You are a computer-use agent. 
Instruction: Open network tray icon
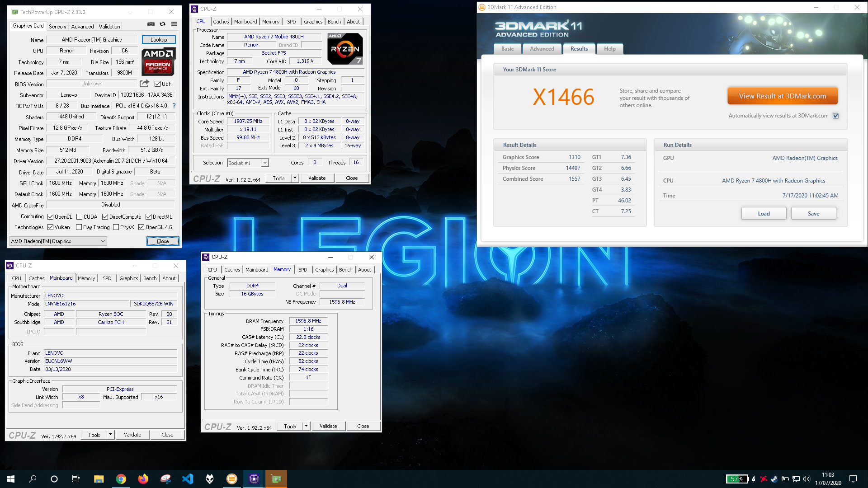pyautogui.click(x=796, y=479)
